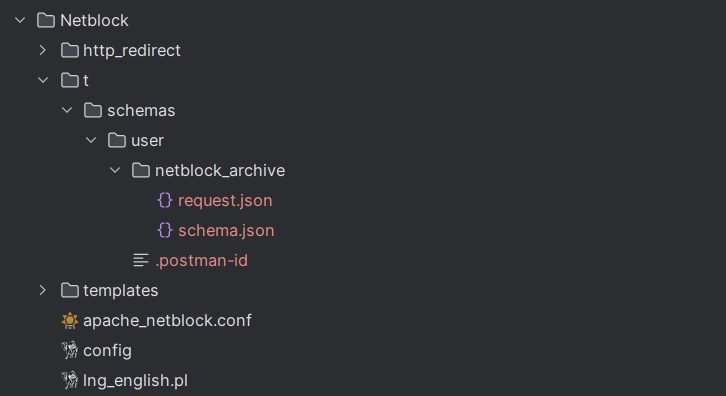Click the text file icon of .postman-id
The width and height of the screenshot is (726, 396).
point(141,260)
